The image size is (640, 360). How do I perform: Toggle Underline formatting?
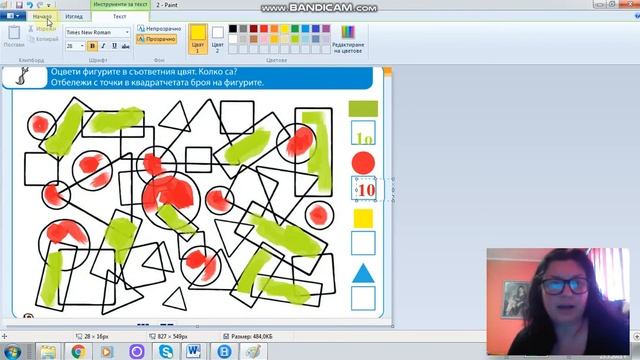[x=114, y=46]
